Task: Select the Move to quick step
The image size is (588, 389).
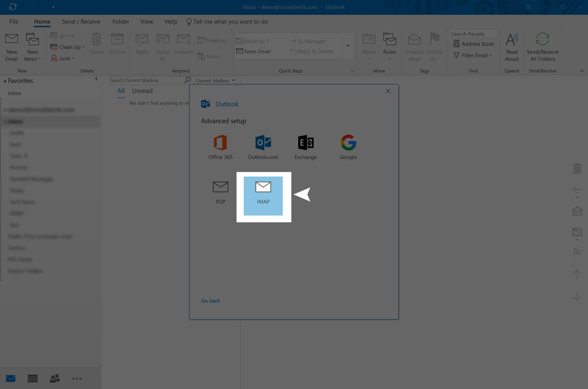Action: [253, 41]
